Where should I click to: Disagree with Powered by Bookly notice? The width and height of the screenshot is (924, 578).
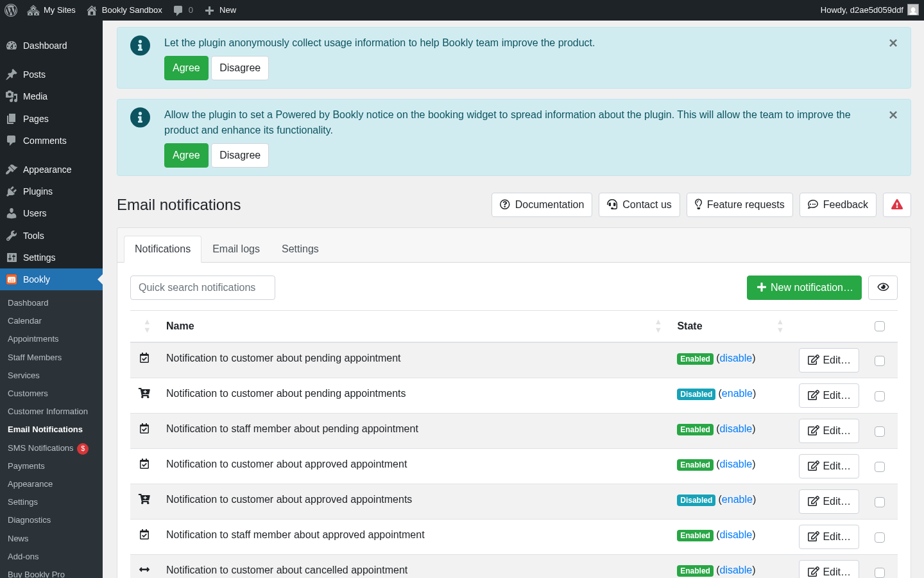click(240, 155)
